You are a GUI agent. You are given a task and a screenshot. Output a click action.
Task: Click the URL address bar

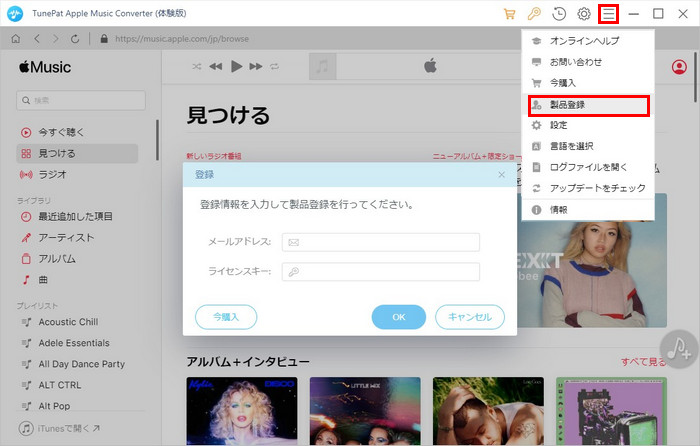(x=182, y=39)
